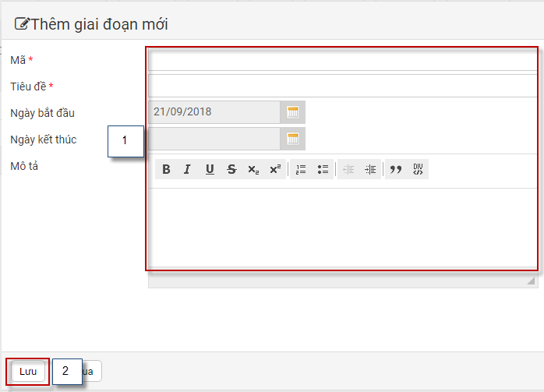Open calendar picker for Ngày kết thúc
Viewport: 544px width, 392px height.
point(293,139)
